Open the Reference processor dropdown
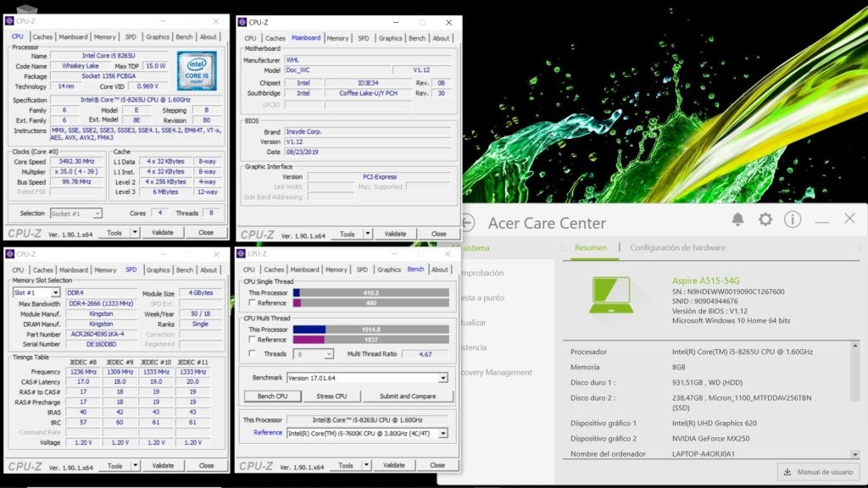 point(442,433)
